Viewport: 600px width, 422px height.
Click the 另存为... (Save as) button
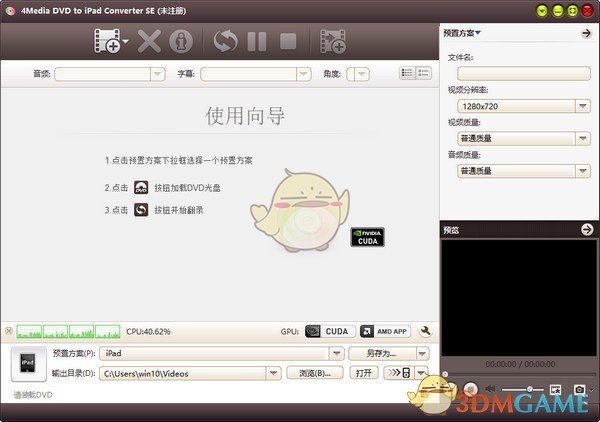point(382,354)
